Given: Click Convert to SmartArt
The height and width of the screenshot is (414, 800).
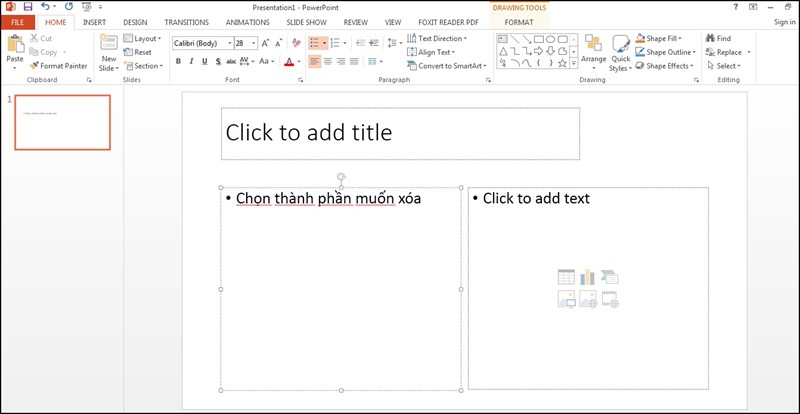Looking at the screenshot, I should tap(446, 66).
